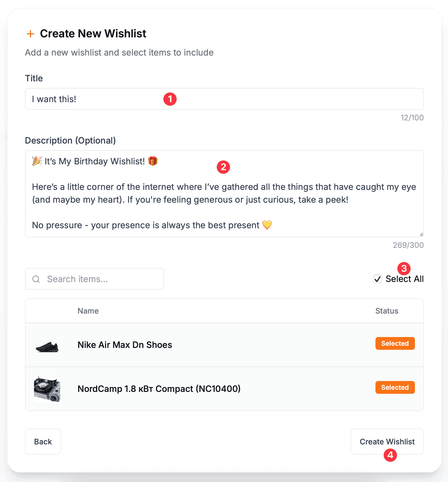448x482 pixels.
Task: Click red annotation badge number 1
Action: click(170, 99)
